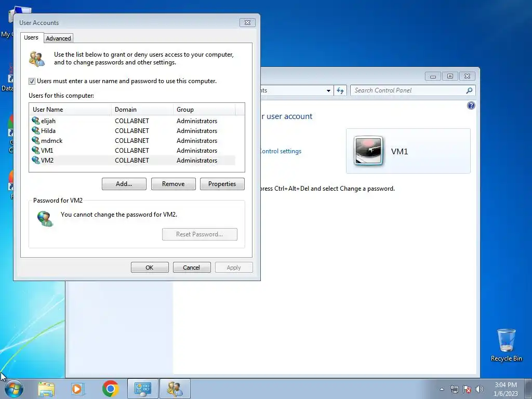Image resolution: width=532 pixels, height=399 pixels.
Task: Open Windows Media Player from taskbar
Action: [78, 389]
